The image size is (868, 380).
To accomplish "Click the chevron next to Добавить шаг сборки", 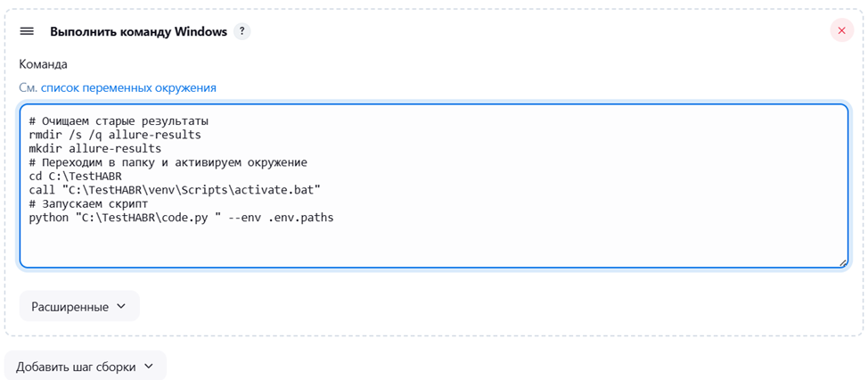I will pyautogui.click(x=148, y=366).
